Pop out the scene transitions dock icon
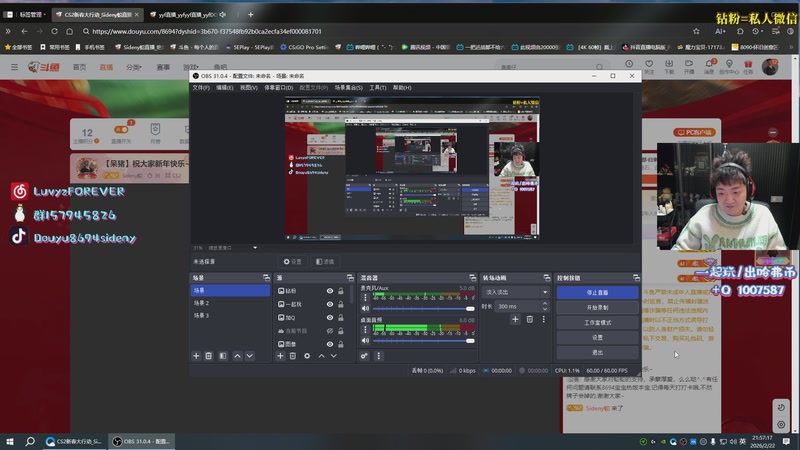Image resolution: width=800 pixels, height=450 pixels. (x=547, y=278)
